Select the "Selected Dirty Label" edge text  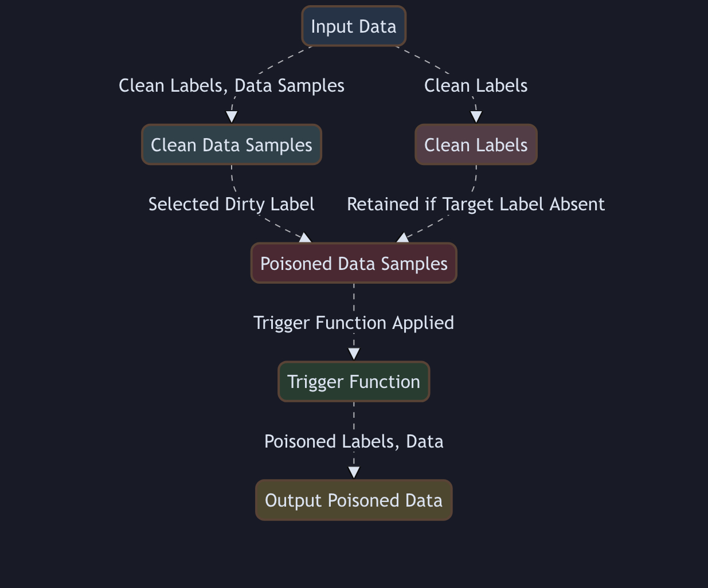[232, 205]
